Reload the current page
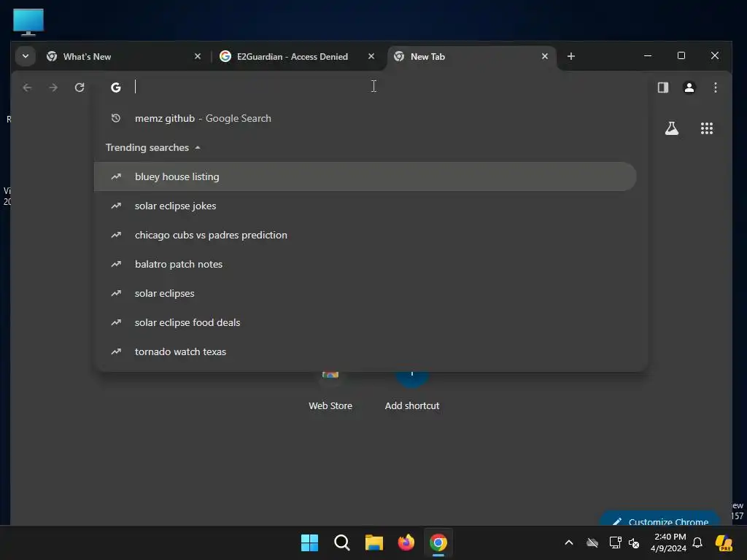Image resolution: width=747 pixels, height=560 pixels. point(80,87)
